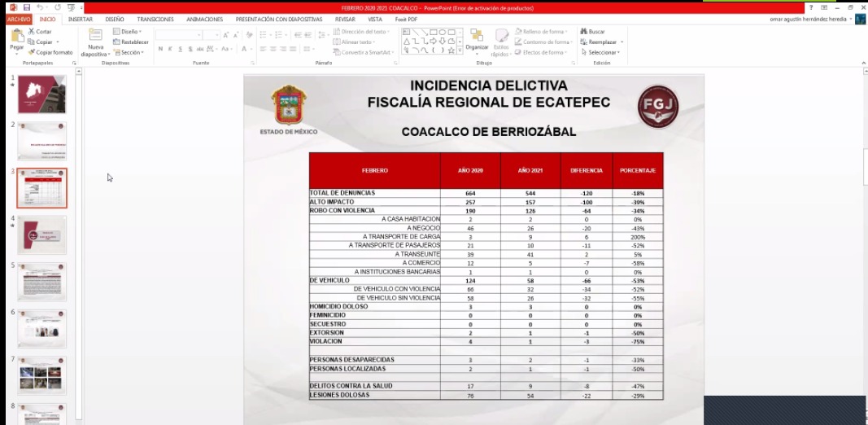Select the Copiar formato paintbrush
Viewport: 868px width, 425px height.
click(31, 52)
